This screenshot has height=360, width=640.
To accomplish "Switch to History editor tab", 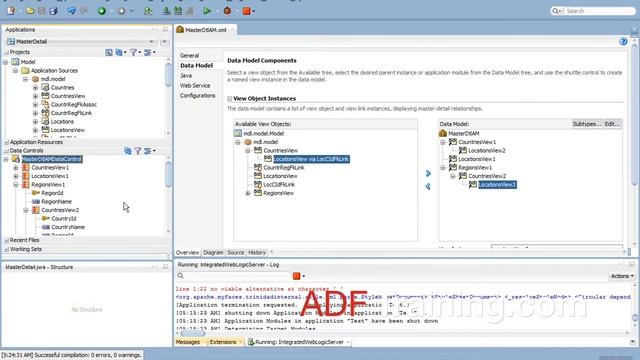I will (x=257, y=253).
